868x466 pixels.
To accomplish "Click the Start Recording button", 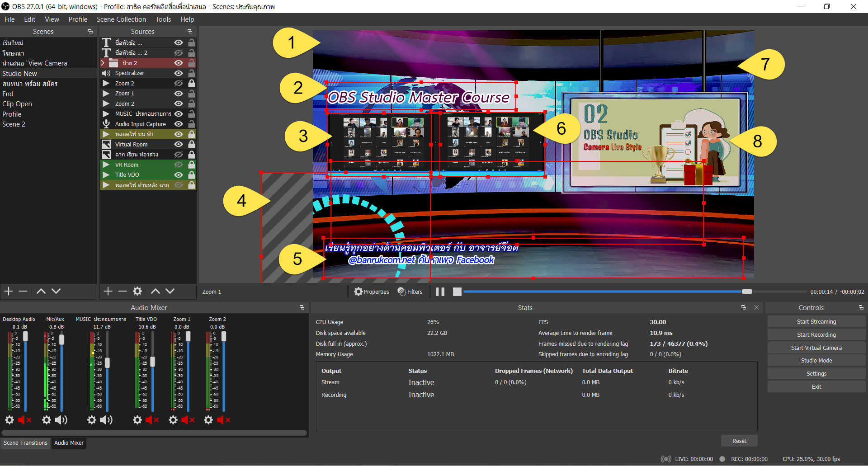I will tap(816, 334).
